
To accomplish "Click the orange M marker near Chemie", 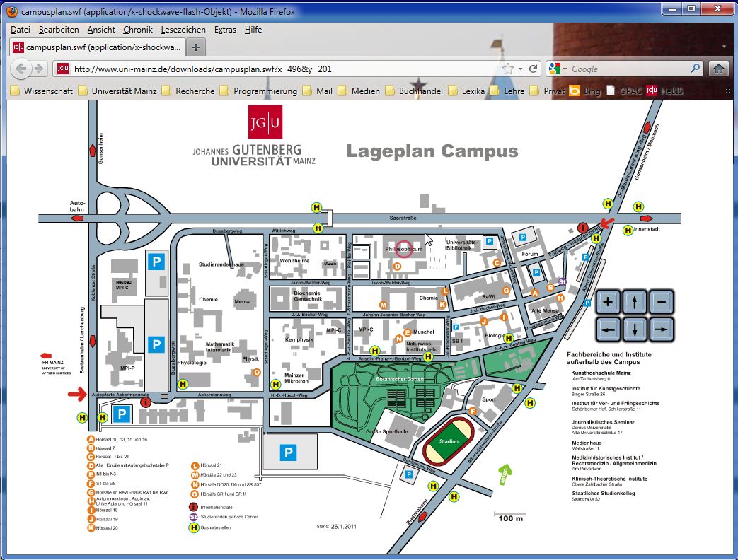I will coord(383,305).
